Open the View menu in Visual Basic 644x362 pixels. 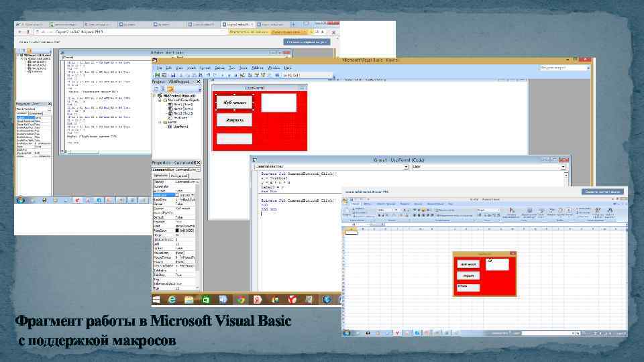pos(180,68)
